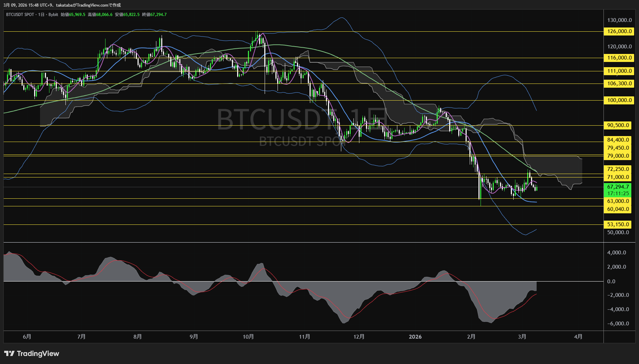
Task: Click the TradingView logo
Action: [x=31, y=354]
